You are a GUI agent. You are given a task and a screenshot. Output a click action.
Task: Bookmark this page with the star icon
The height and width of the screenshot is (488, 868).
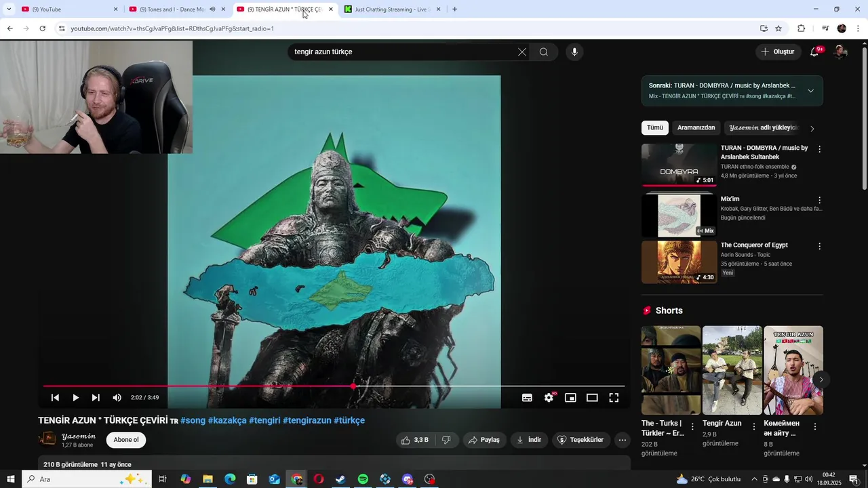tap(778, 28)
